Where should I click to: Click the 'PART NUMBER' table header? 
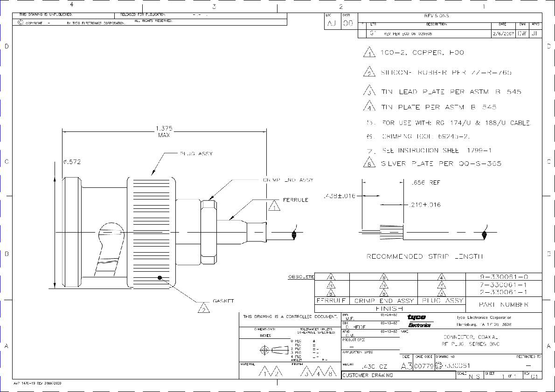pyautogui.click(x=504, y=304)
